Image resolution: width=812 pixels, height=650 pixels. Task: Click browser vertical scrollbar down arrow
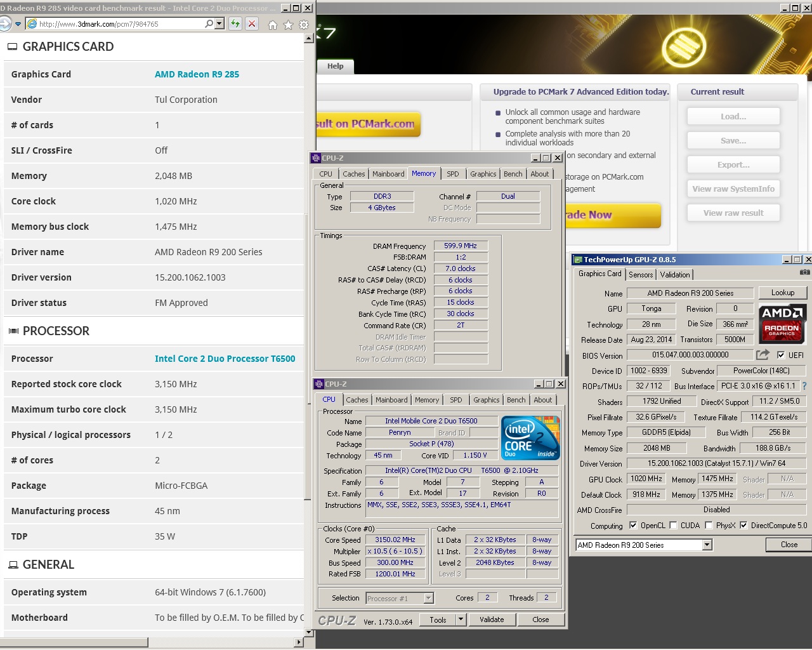(x=309, y=632)
